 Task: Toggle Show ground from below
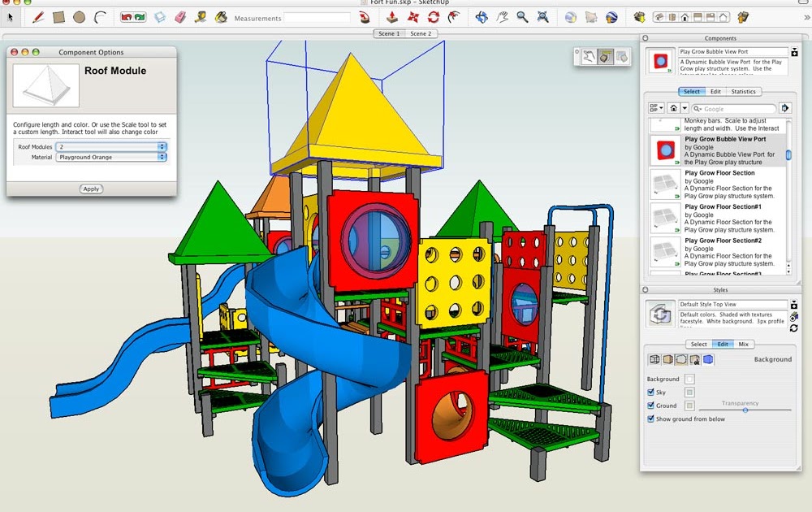click(x=650, y=419)
